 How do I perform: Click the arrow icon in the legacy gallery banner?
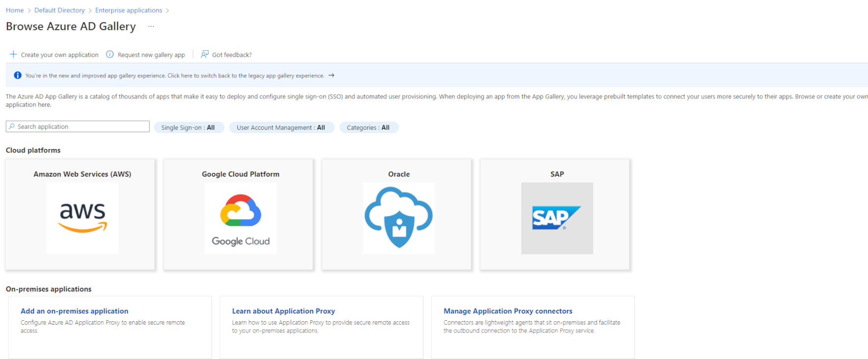click(x=332, y=75)
